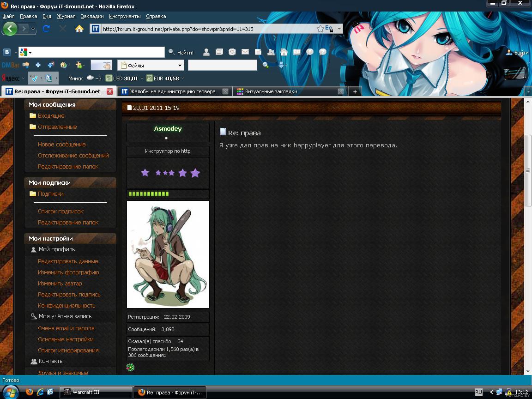Open "Отслеживание сообщений" in the sidebar
This screenshot has width=532, height=399.
point(73,155)
